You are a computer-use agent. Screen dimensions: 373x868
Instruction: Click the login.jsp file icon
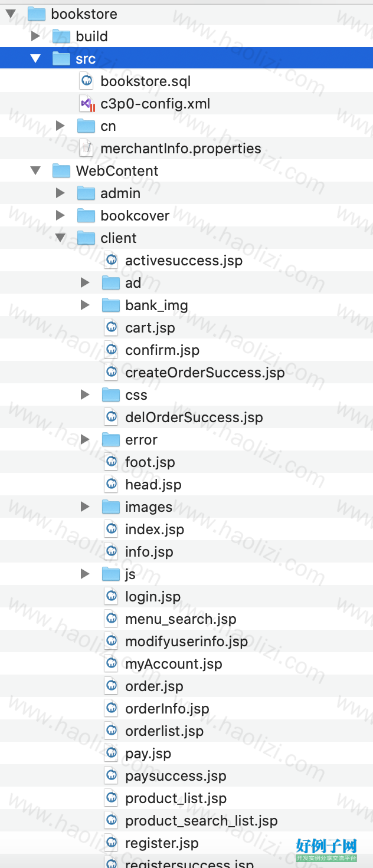(x=112, y=597)
